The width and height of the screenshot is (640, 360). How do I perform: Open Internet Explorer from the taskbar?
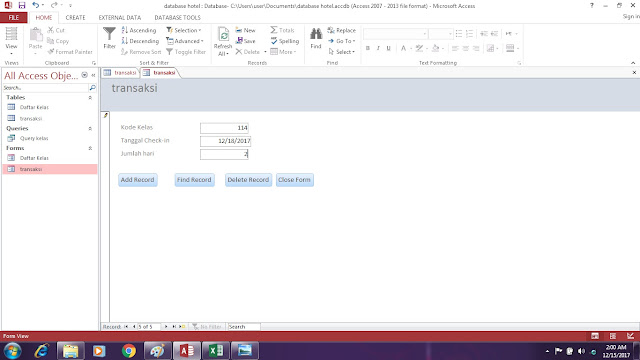(x=41, y=351)
